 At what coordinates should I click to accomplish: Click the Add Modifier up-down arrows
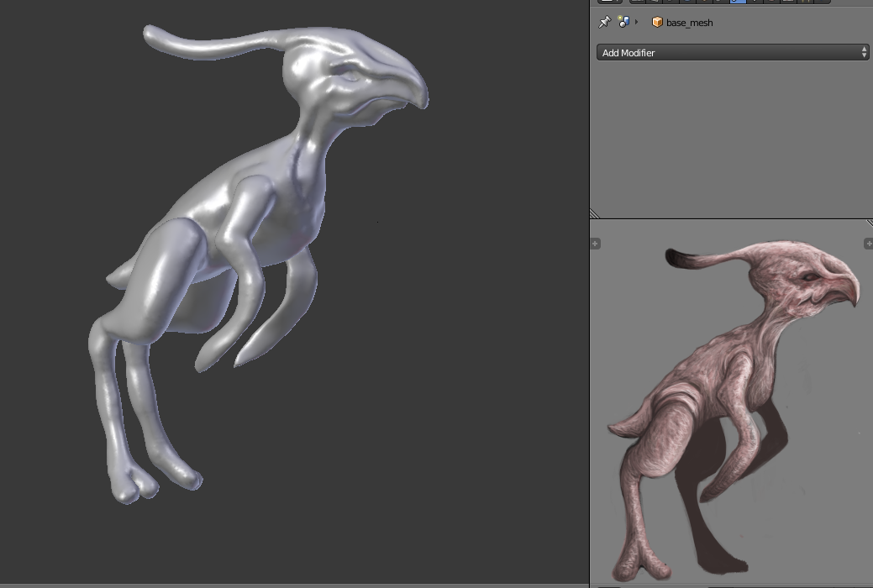tap(864, 52)
